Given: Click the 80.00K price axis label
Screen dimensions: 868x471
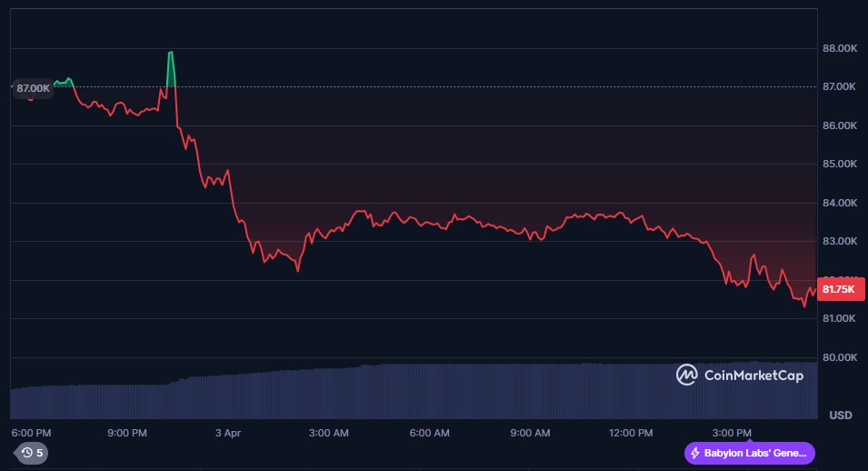Looking at the screenshot, I should click(839, 357).
